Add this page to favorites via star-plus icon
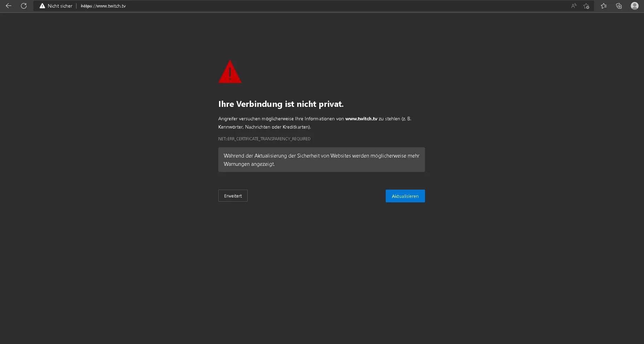Viewport: 644px width, 344px height. [586, 6]
